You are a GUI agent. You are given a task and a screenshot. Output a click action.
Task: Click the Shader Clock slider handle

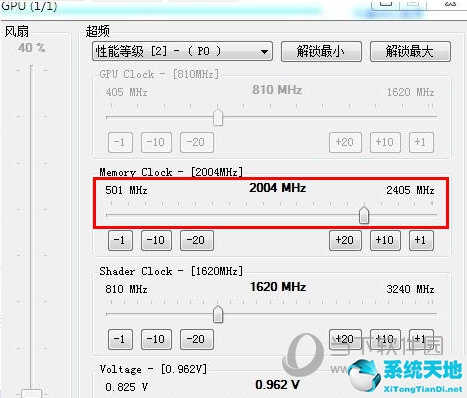pyautogui.click(x=218, y=314)
